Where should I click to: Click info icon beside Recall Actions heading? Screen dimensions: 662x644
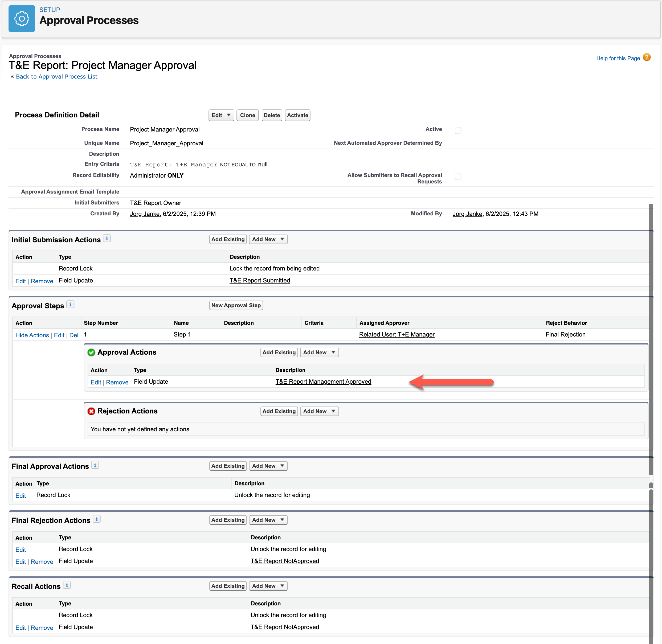coord(67,585)
